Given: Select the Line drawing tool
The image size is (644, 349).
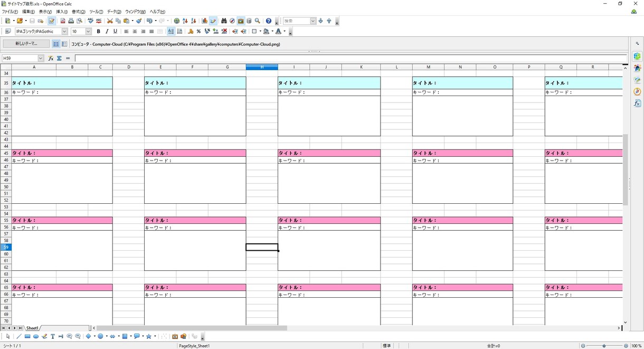Looking at the screenshot, I should click(x=19, y=336).
